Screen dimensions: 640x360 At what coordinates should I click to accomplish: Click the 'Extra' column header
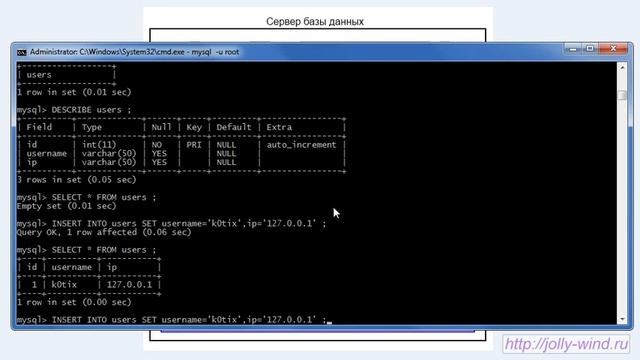click(x=279, y=127)
